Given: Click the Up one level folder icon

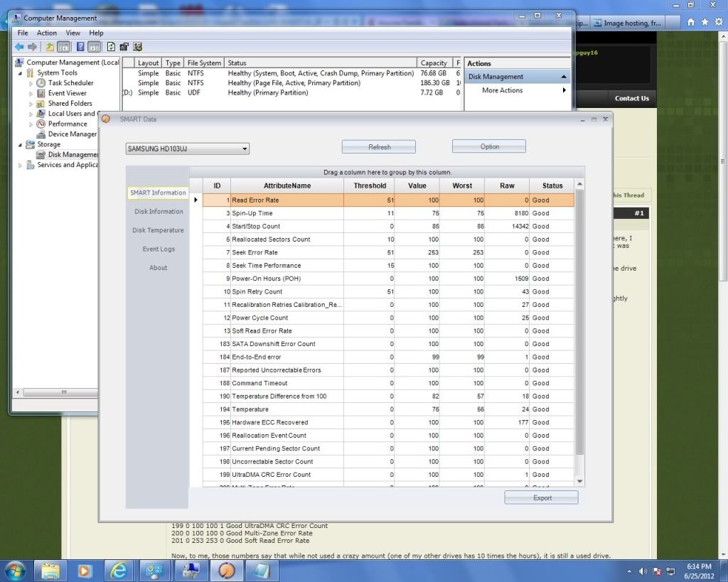Looking at the screenshot, I should point(49,47).
